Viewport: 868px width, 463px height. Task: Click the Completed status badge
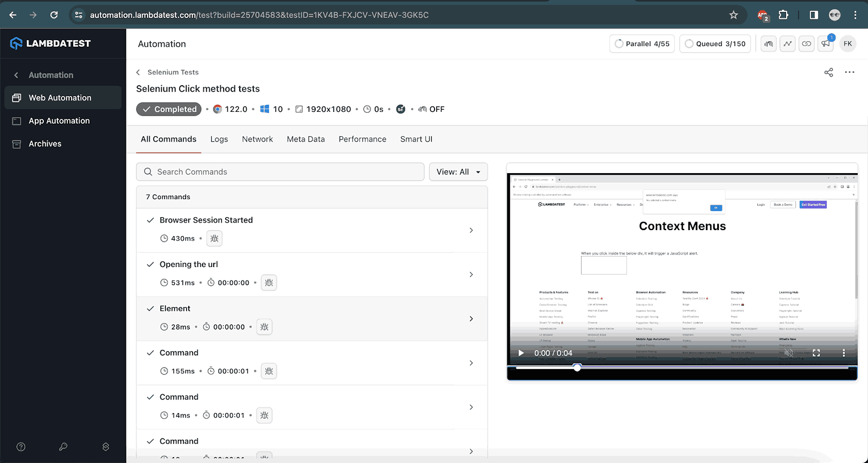[169, 109]
